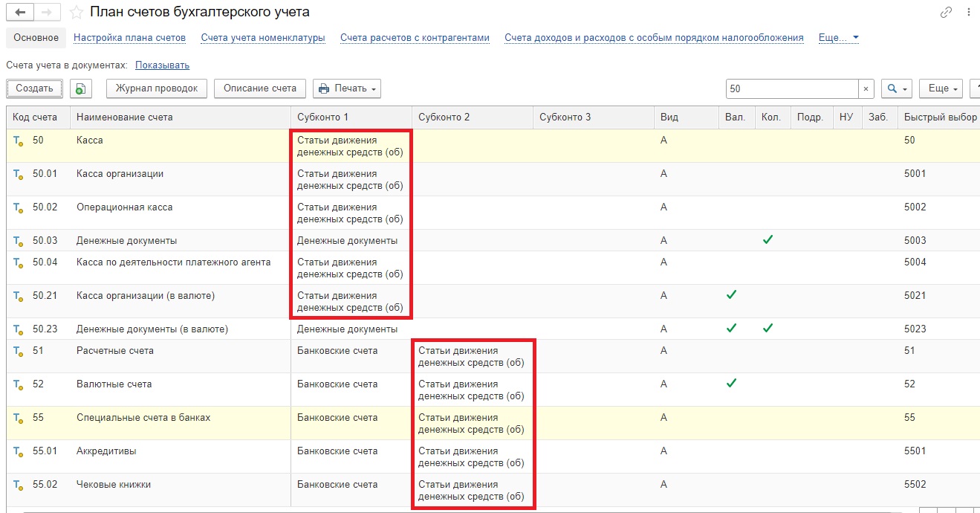The width and height of the screenshot is (980, 513).
Task: Open Счета доходов и расходов с особым порядком tab
Action: tap(654, 38)
